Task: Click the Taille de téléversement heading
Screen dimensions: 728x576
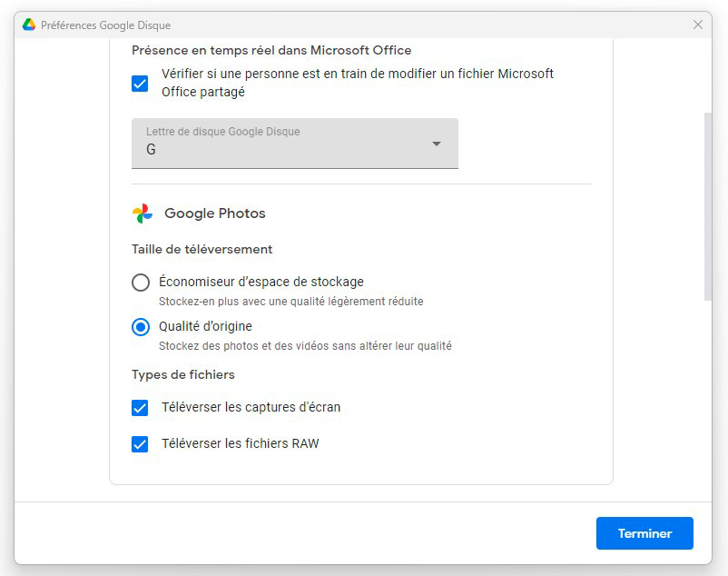Action: click(x=202, y=249)
